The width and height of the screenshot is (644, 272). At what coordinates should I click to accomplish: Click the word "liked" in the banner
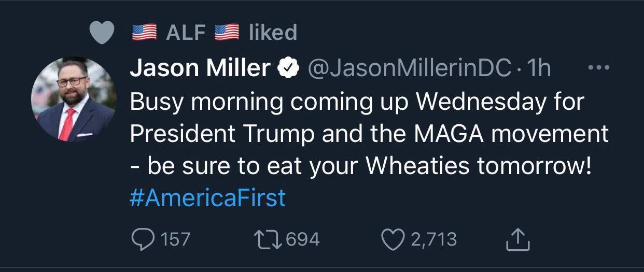pos(273,33)
